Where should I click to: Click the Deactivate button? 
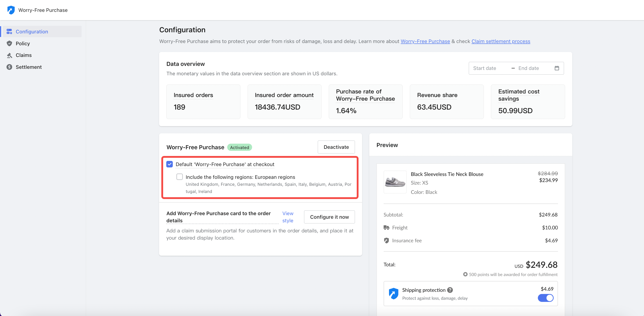coord(336,147)
